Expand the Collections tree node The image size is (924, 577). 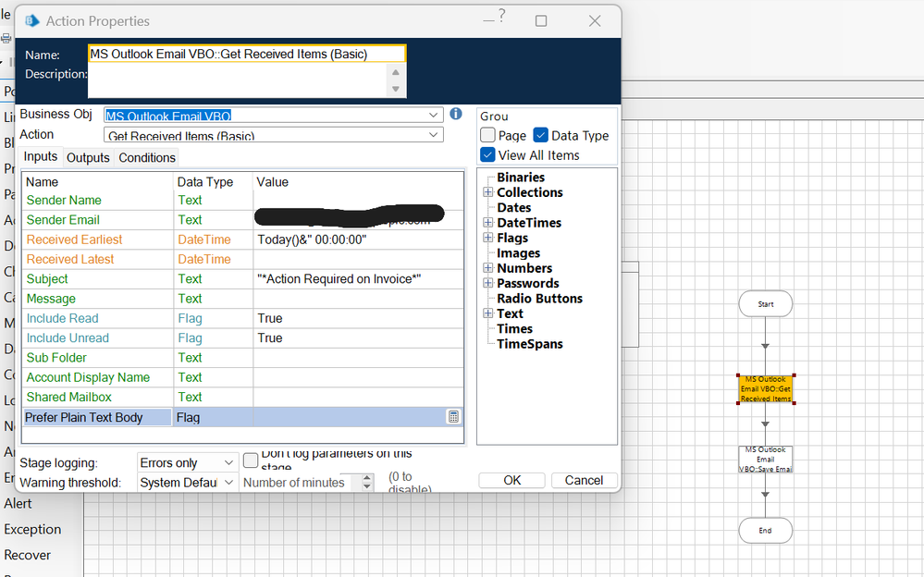488,192
